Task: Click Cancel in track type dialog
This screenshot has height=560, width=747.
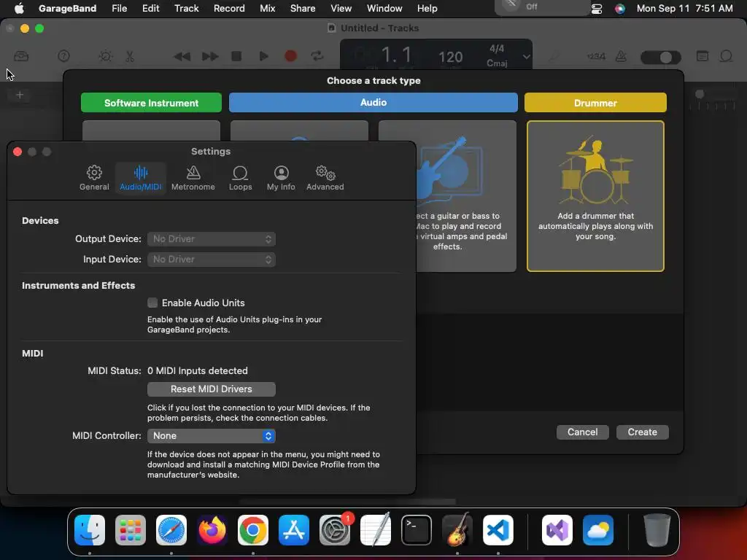Action: coord(582,432)
